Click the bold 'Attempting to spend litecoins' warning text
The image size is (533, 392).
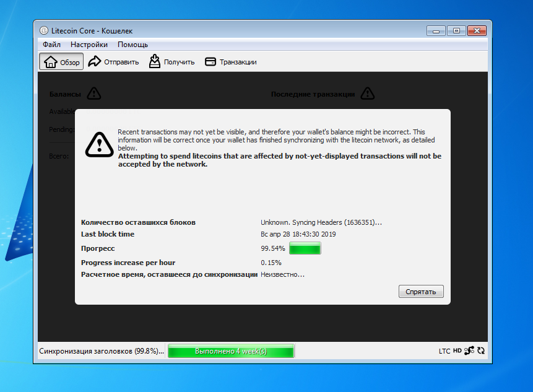click(279, 160)
